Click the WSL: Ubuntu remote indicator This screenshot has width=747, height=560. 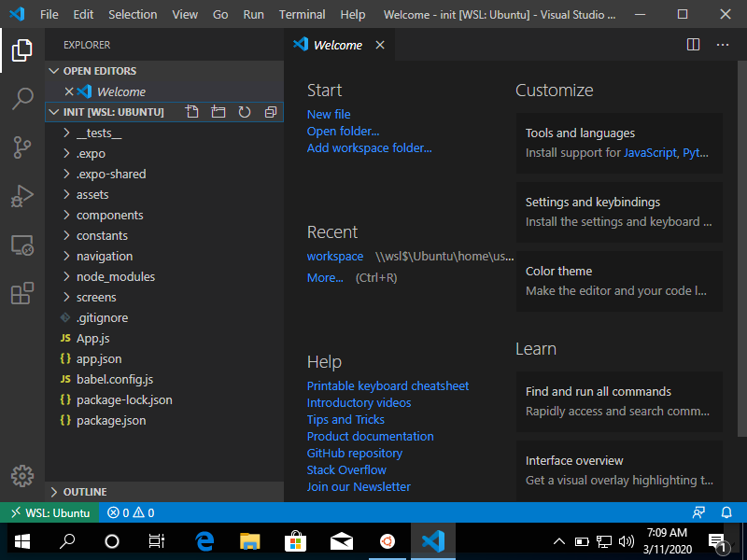50,512
